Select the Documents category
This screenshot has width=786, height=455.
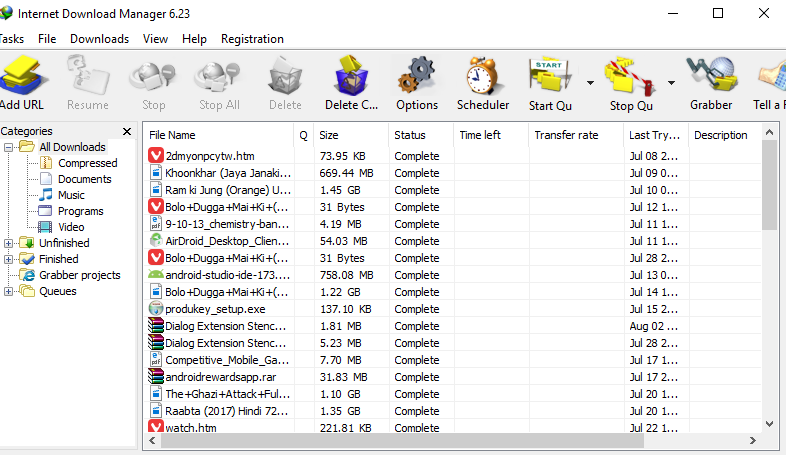(84, 179)
